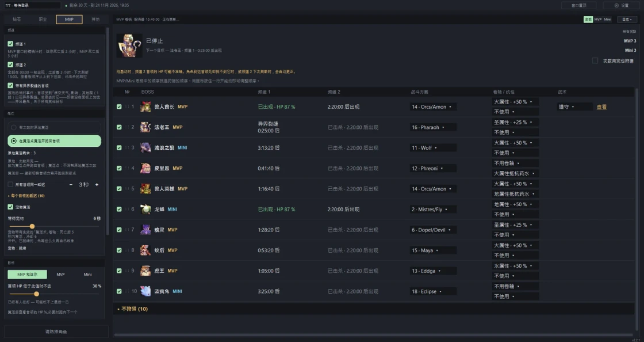Open the 14 · Orcs/Amon dropdown for 兽人酋长
Viewport: 644px width, 342px height.
tap(433, 107)
